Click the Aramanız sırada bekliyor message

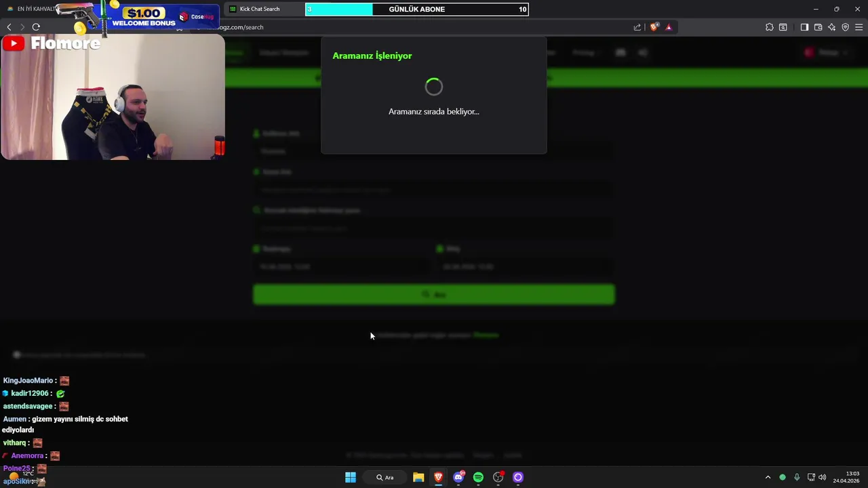pyautogui.click(x=434, y=111)
